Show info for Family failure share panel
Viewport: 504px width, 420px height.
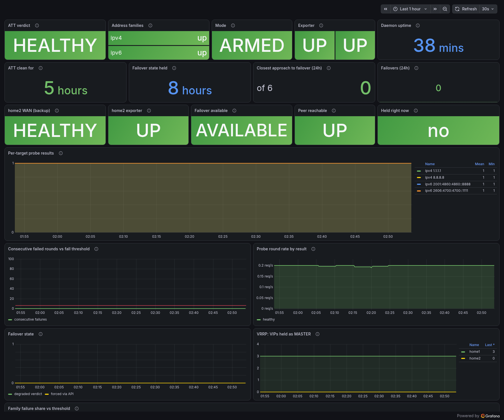pyautogui.click(x=77, y=409)
